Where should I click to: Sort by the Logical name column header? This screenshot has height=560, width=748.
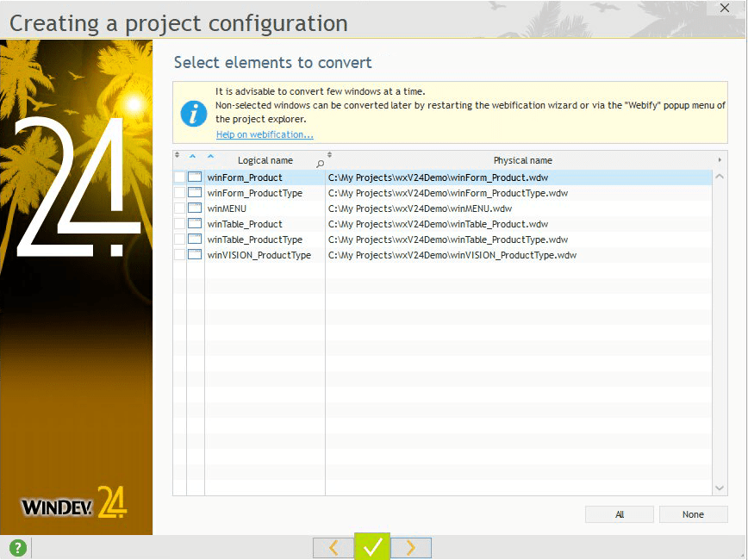click(265, 160)
